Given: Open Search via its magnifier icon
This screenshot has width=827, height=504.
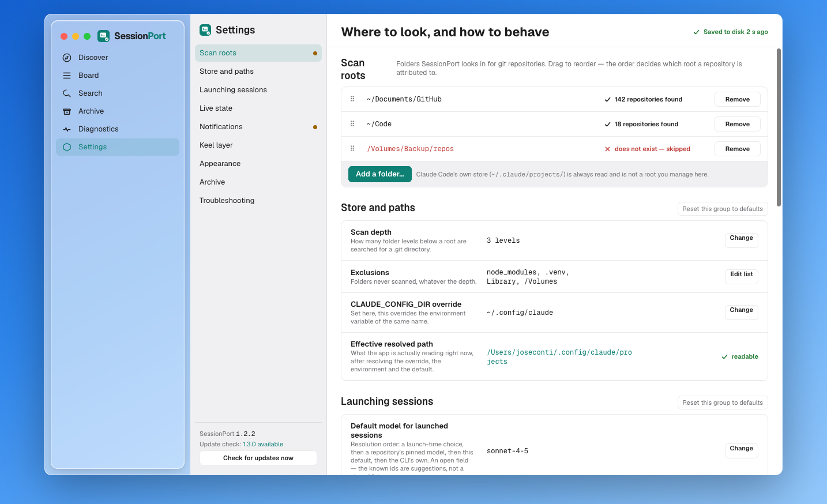Looking at the screenshot, I should [x=67, y=93].
